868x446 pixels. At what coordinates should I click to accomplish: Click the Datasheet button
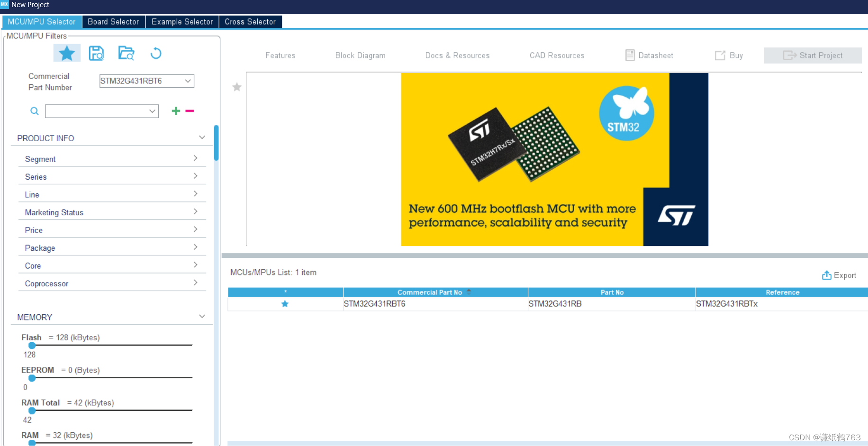tap(649, 55)
